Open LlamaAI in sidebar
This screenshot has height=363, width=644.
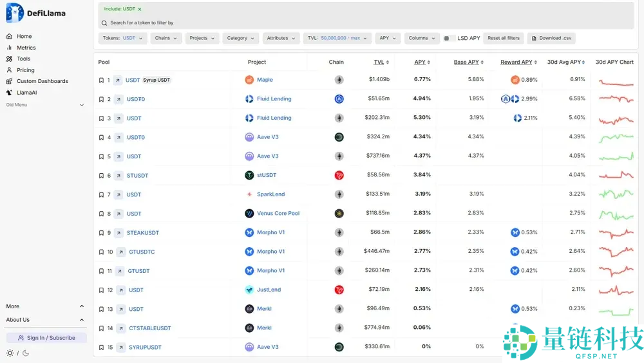[x=26, y=93]
